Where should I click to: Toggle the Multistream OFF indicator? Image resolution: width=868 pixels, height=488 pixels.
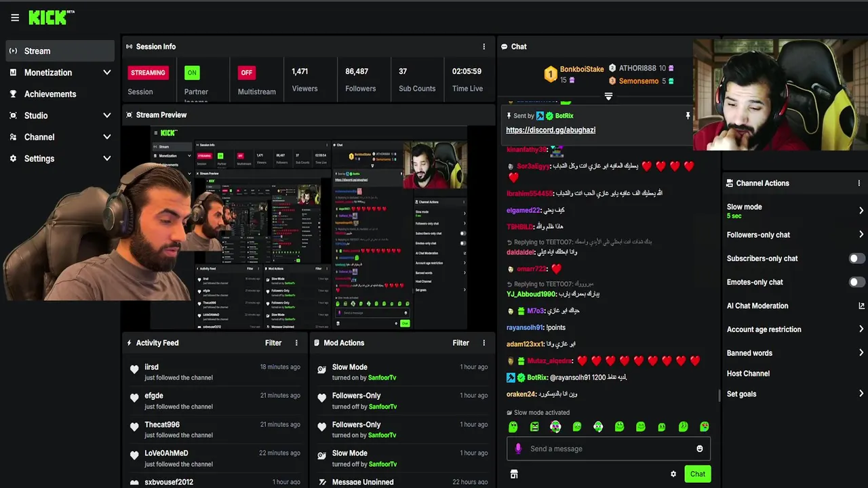246,73
